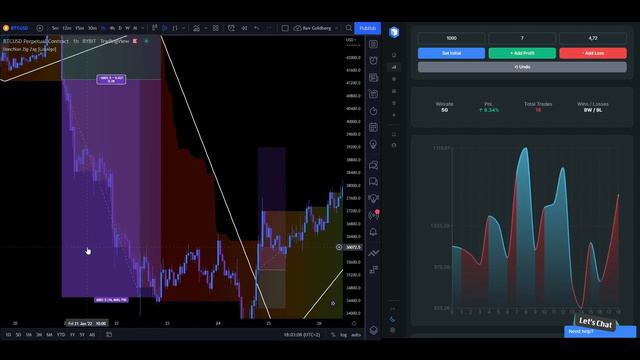This screenshot has height=360, width=640.
Task: Add symbol with the plus circle icon
Action: (x=40, y=28)
